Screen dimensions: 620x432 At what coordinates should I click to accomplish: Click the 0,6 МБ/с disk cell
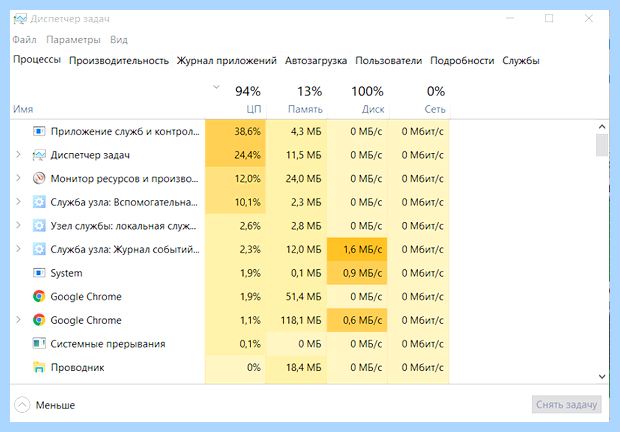tap(357, 320)
